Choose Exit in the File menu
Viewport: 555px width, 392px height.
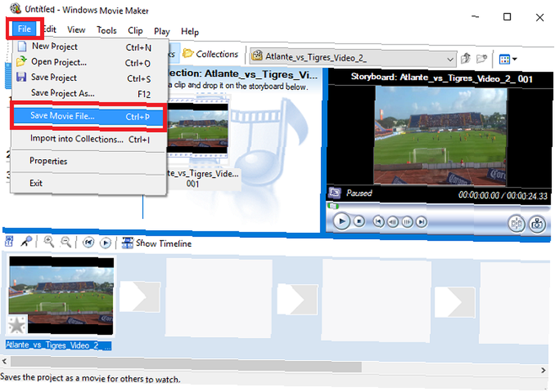click(x=89, y=183)
